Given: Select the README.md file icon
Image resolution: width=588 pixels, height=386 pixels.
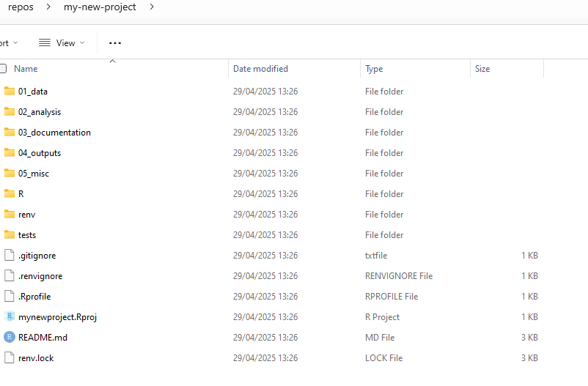Looking at the screenshot, I should click(9, 337).
